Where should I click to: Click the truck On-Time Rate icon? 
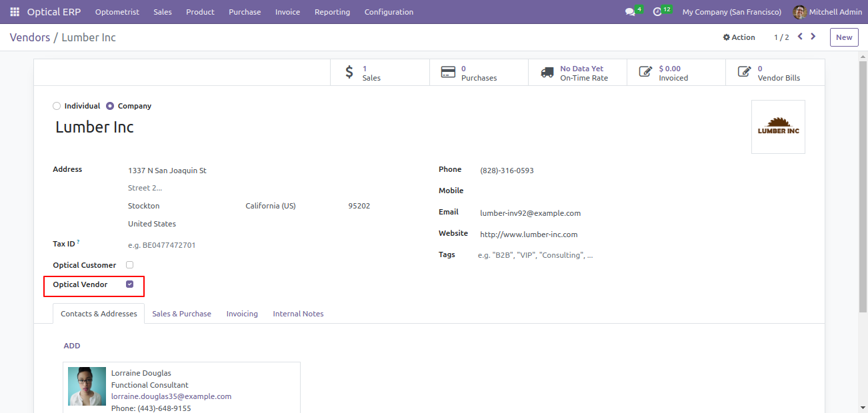click(547, 73)
